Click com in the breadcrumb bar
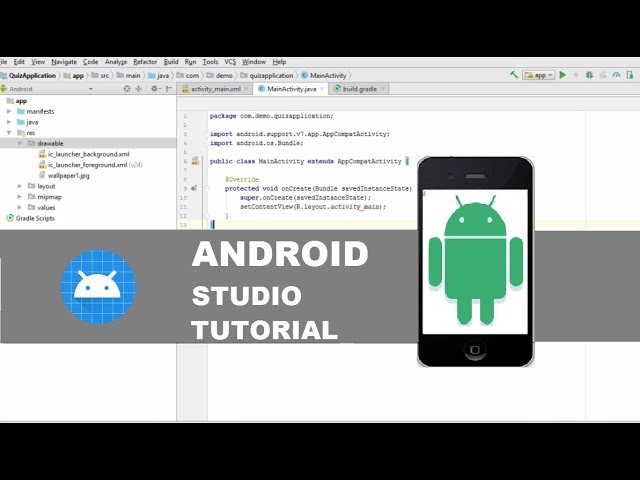Viewport: 640px width, 480px height. click(x=192, y=76)
